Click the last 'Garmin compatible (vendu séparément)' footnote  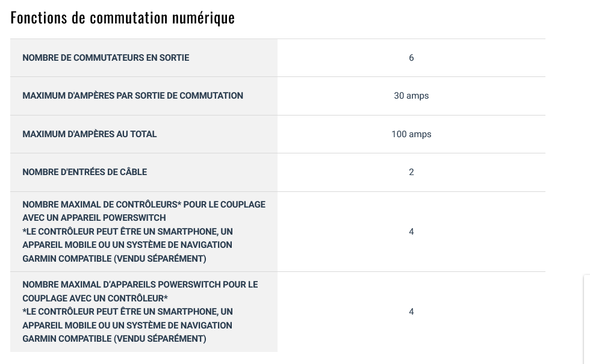coord(114,339)
